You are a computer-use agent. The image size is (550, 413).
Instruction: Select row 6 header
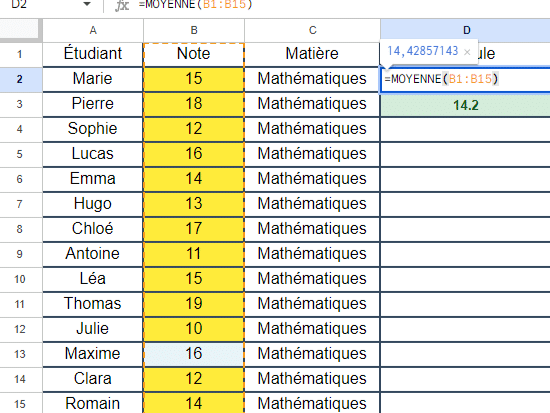(20, 179)
